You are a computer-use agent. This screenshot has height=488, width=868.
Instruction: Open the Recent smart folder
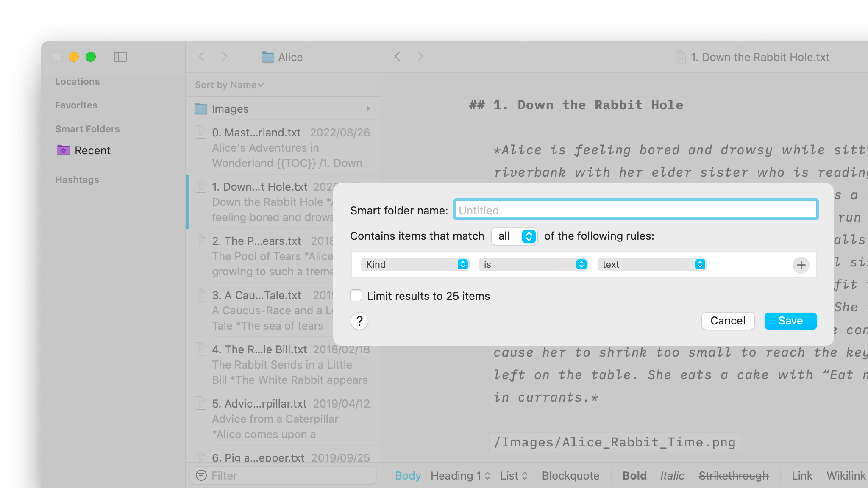pos(92,150)
